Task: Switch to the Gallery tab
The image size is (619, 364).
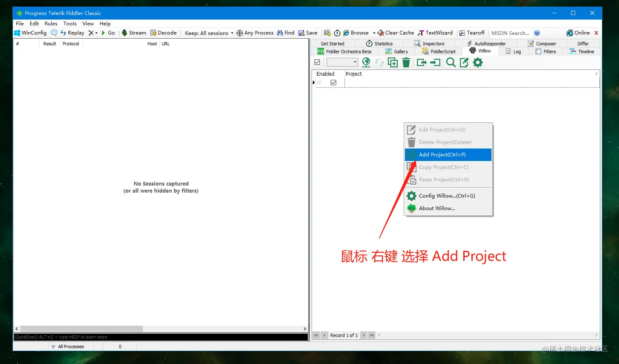Action: [397, 52]
